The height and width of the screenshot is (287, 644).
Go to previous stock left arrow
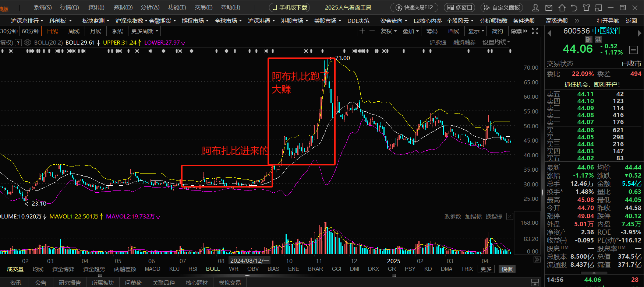tap(549, 33)
